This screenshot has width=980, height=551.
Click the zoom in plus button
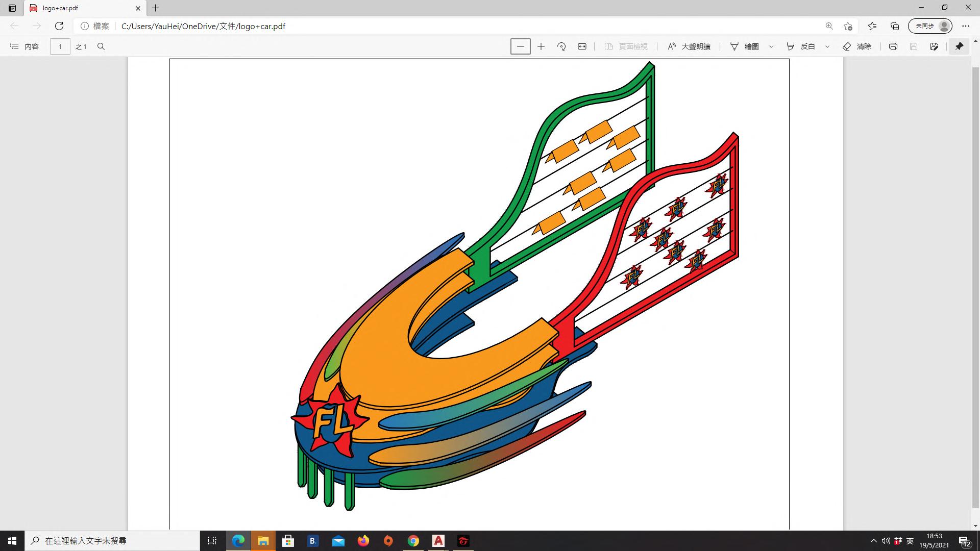tap(541, 46)
